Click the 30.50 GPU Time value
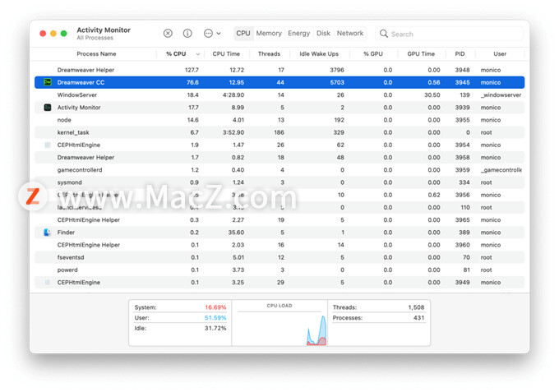 [x=432, y=95]
